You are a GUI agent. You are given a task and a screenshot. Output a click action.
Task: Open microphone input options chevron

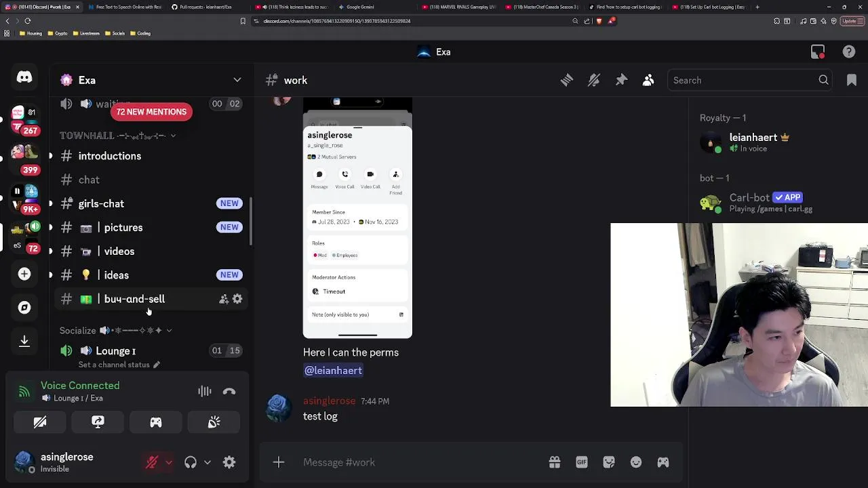tap(169, 462)
